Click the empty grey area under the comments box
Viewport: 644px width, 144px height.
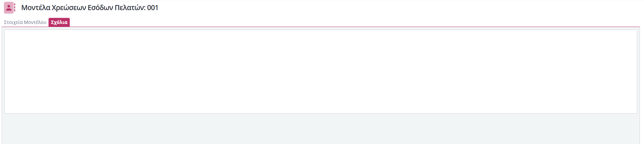click(x=320, y=129)
